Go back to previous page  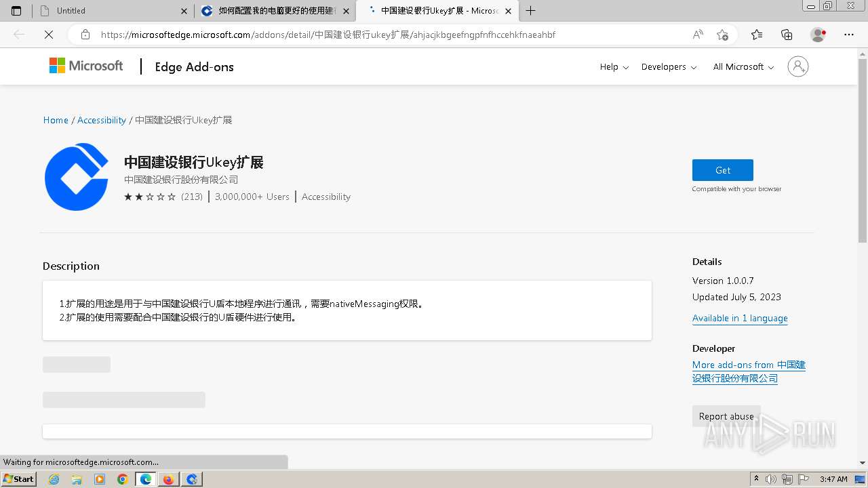tap(19, 35)
